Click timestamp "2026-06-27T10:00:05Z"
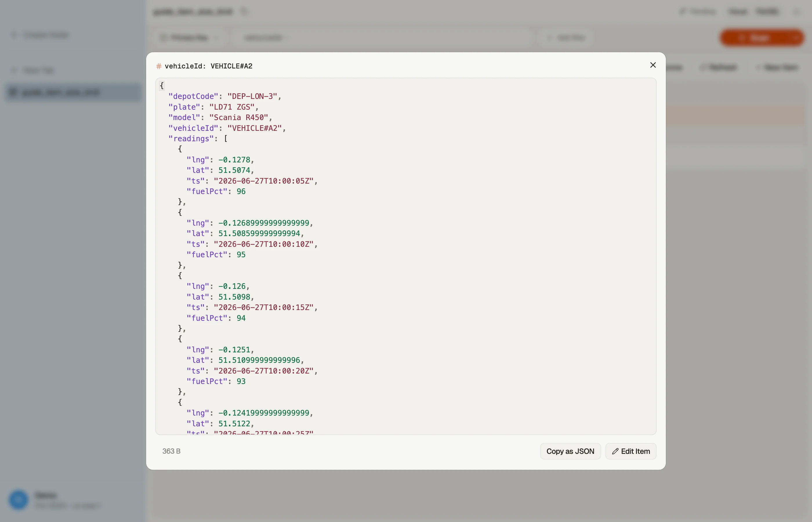Screen dimensions: 812x522 264,181
